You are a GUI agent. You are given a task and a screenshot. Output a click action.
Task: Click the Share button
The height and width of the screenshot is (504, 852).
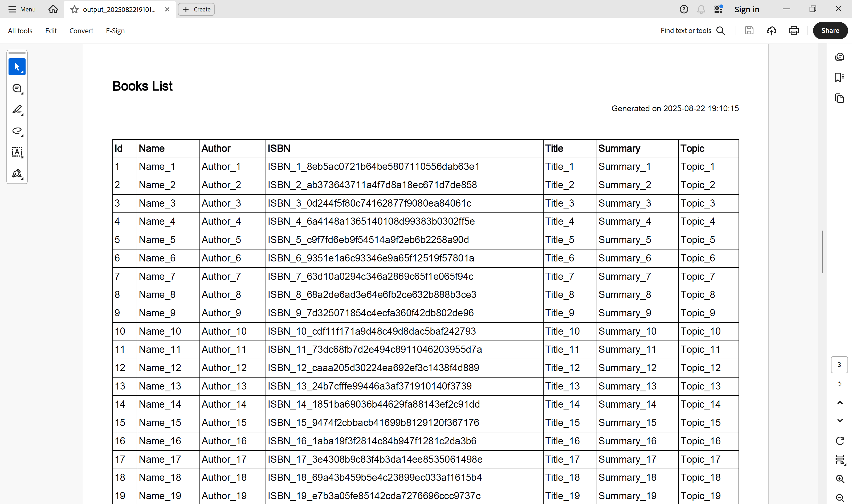(x=830, y=31)
